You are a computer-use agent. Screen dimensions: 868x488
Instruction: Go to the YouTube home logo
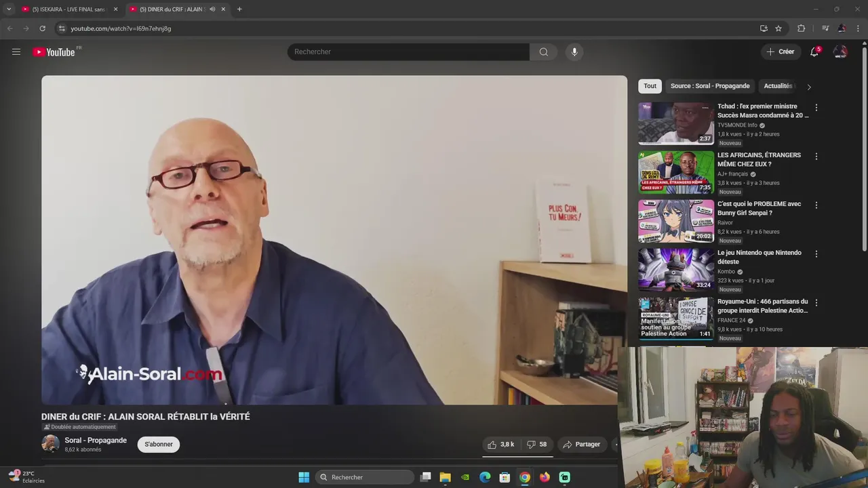point(54,52)
